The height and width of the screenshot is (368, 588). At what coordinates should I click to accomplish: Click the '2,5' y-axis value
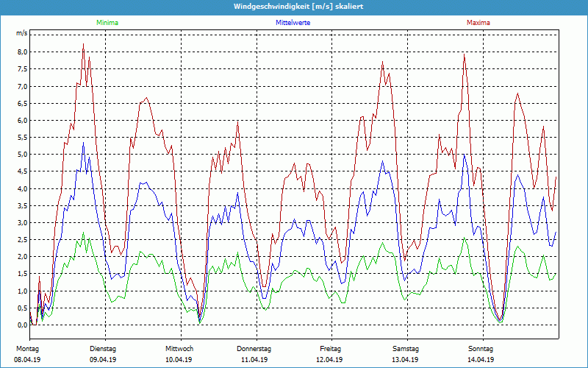click(23, 240)
